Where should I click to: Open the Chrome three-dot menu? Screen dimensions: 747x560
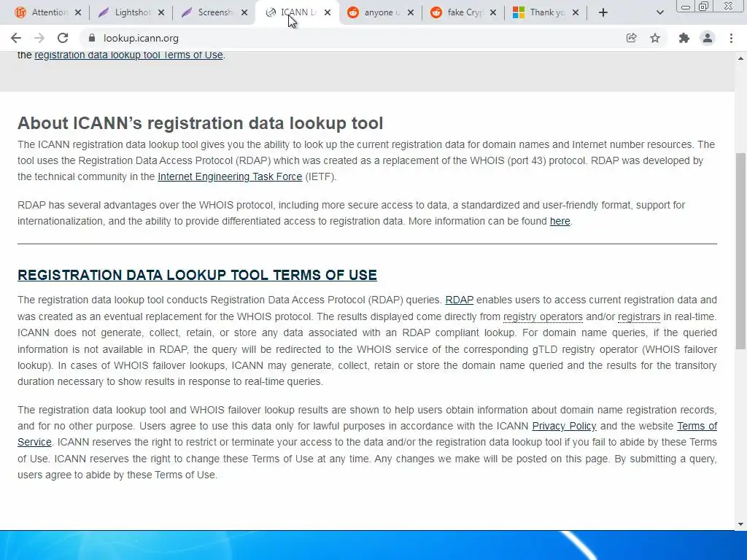point(731,38)
